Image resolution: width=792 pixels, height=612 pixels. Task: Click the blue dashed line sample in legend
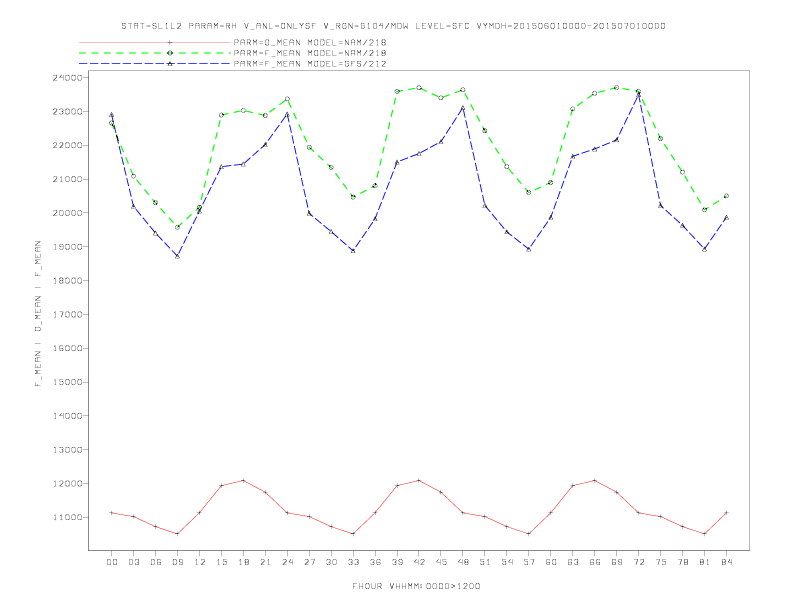(155, 64)
